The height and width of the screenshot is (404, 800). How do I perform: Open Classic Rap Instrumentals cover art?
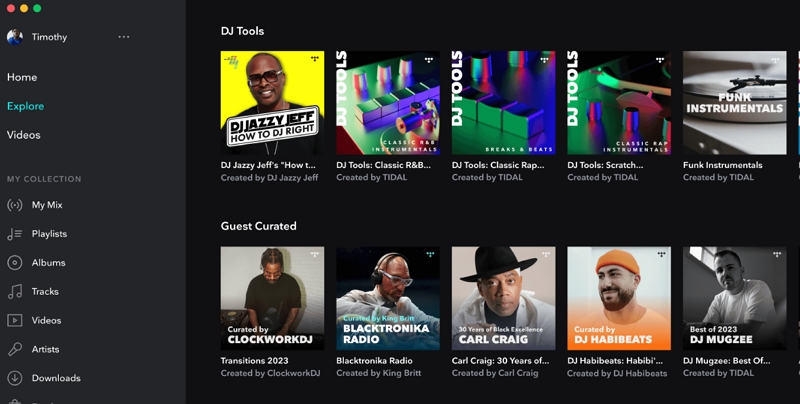click(x=619, y=103)
